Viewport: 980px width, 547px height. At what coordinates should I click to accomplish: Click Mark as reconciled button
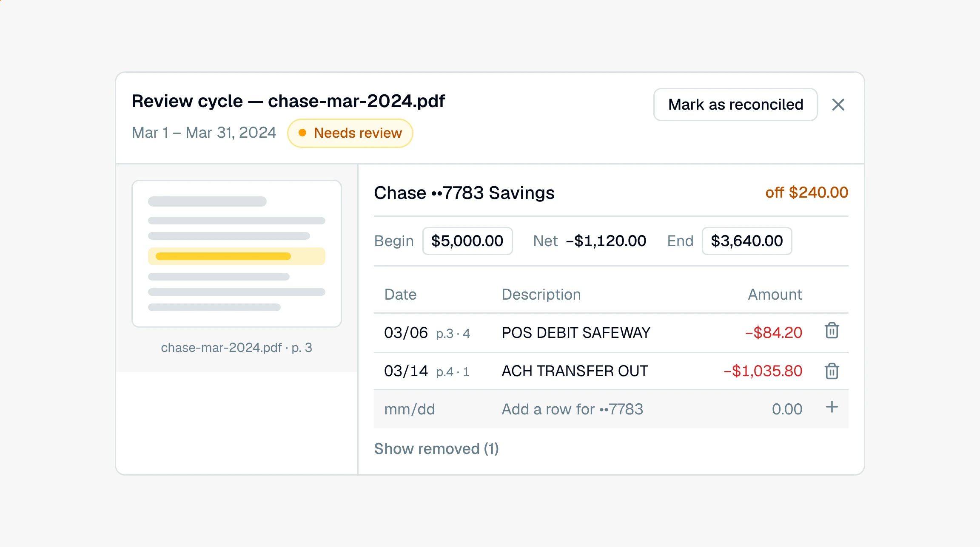tap(735, 105)
